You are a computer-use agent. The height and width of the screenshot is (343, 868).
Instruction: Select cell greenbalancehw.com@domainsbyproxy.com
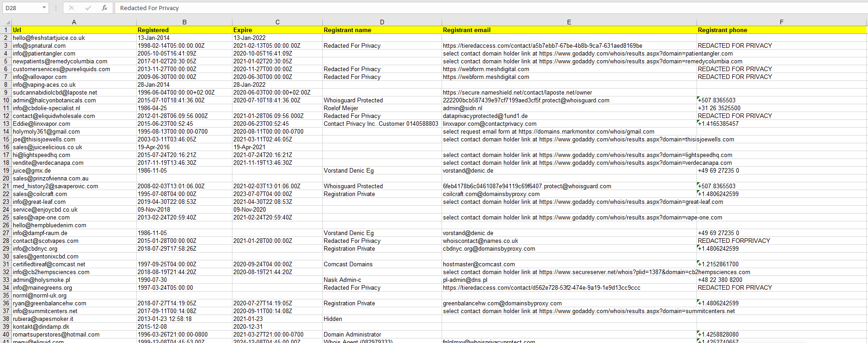[x=569, y=303]
